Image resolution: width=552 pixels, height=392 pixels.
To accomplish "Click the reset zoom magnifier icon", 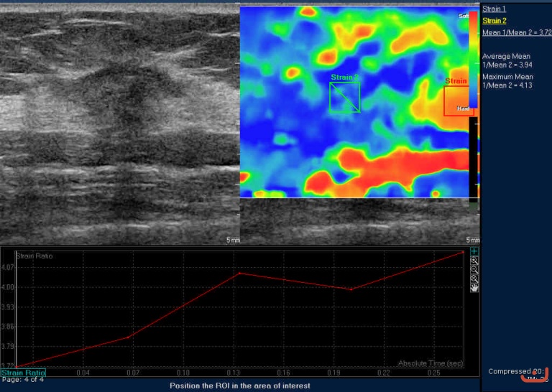I will click(474, 278).
